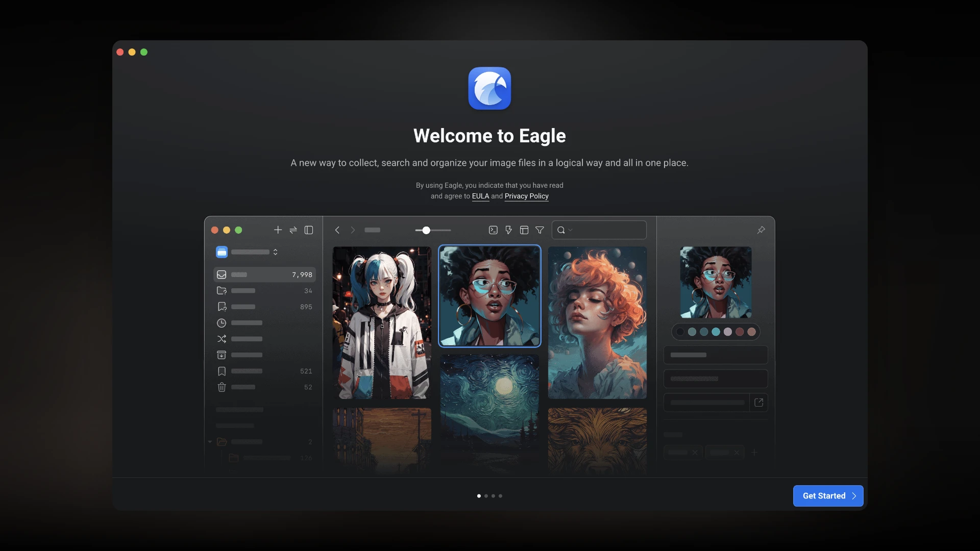
Task: Toggle the sidebar layout icon in the preview
Action: pyautogui.click(x=309, y=230)
